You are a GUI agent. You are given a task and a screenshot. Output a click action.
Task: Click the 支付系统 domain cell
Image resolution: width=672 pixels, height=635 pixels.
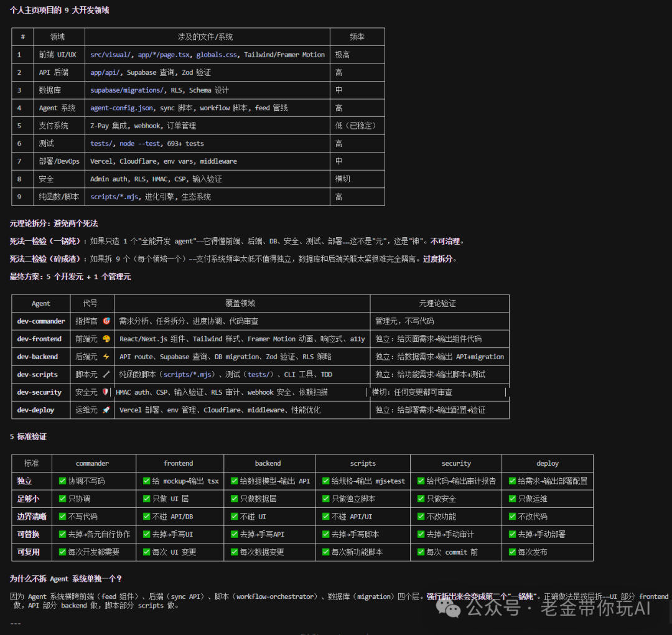(x=58, y=126)
